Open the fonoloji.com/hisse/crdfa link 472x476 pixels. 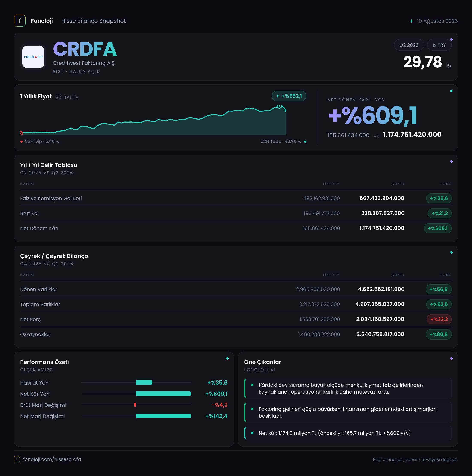pyautogui.click(x=52, y=459)
